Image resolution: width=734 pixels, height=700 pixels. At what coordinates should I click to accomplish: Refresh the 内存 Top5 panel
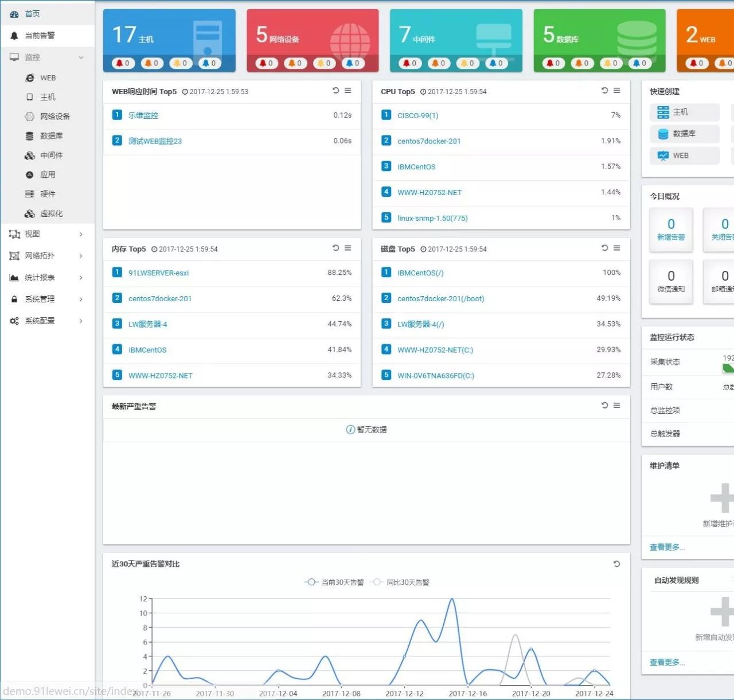pyautogui.click(x=335, y=248)
